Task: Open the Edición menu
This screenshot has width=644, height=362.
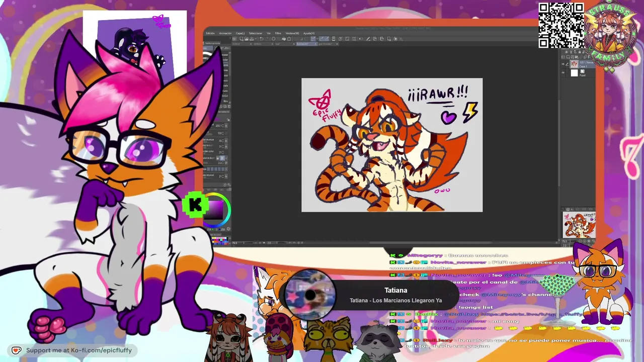Action: 210,33
